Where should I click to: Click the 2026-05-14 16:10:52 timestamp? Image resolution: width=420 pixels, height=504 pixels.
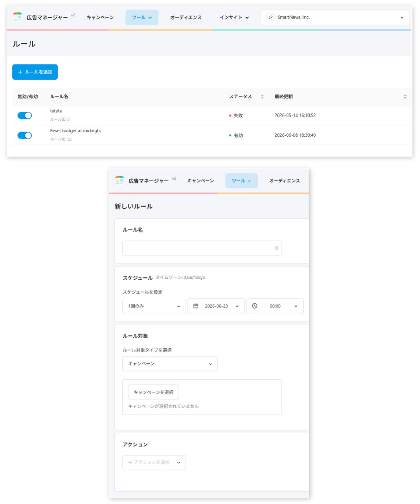(295, 115)
